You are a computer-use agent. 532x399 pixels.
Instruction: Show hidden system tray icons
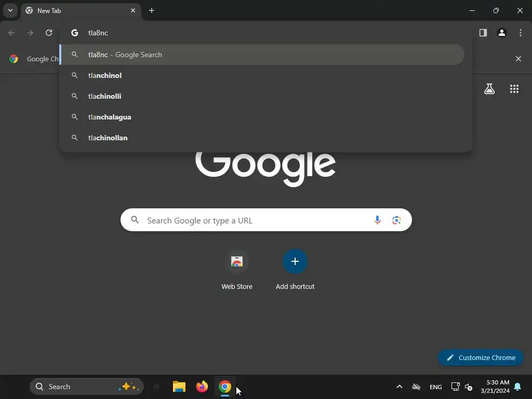pyautogui.click(x=400, y=387)
